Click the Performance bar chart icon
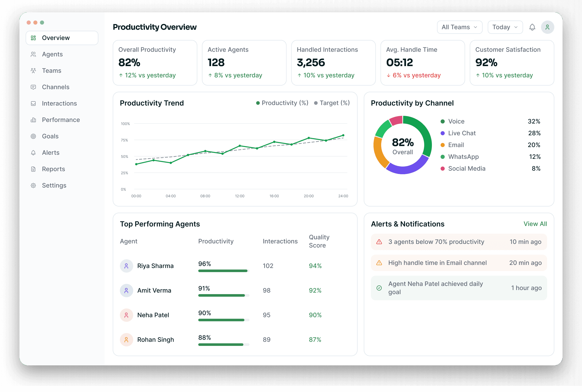The image size is (582, 392). (x=33, y=120)
